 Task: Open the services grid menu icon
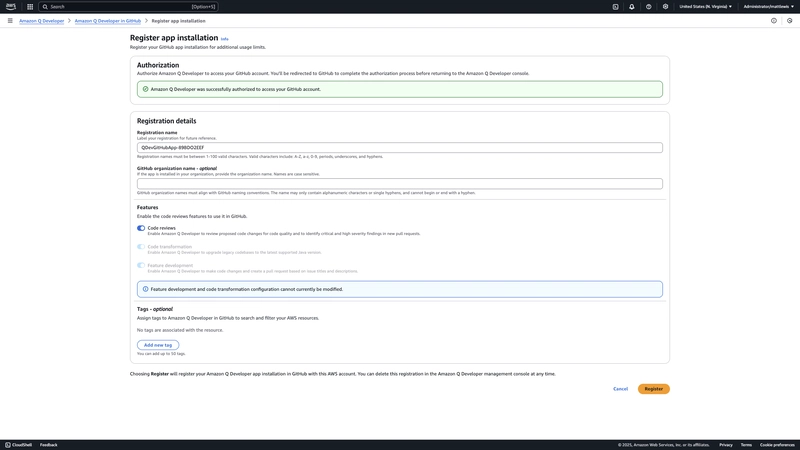[30, 7]
